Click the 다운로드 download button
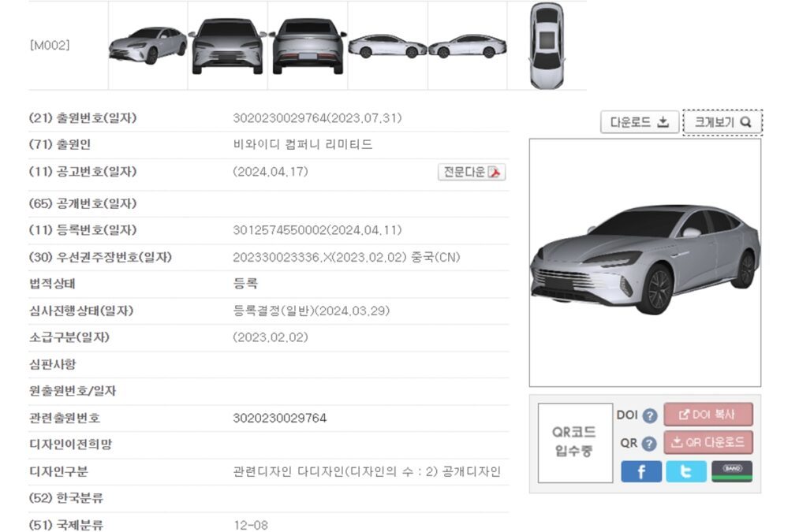This screenshot has width=799, height=532. point(640,122)
